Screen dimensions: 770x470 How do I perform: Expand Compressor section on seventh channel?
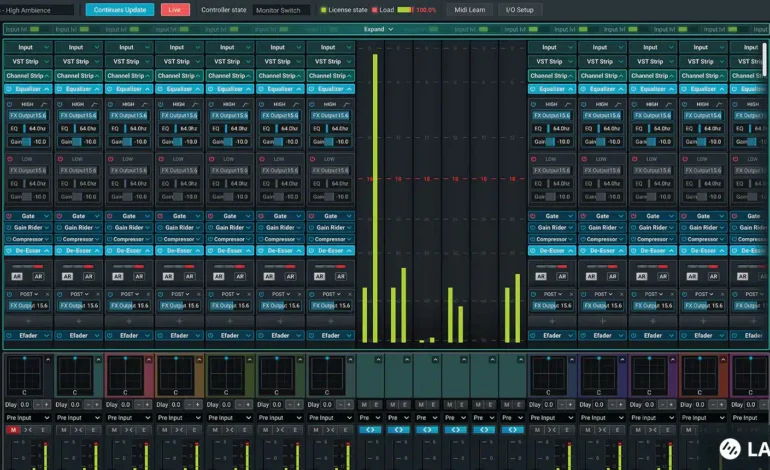tap(330, 239)
